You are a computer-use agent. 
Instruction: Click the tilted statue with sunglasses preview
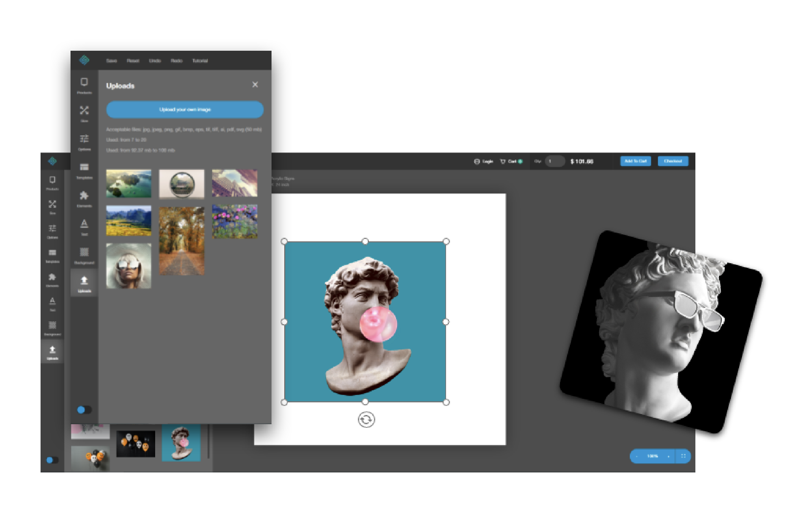(x=661, y=332)
